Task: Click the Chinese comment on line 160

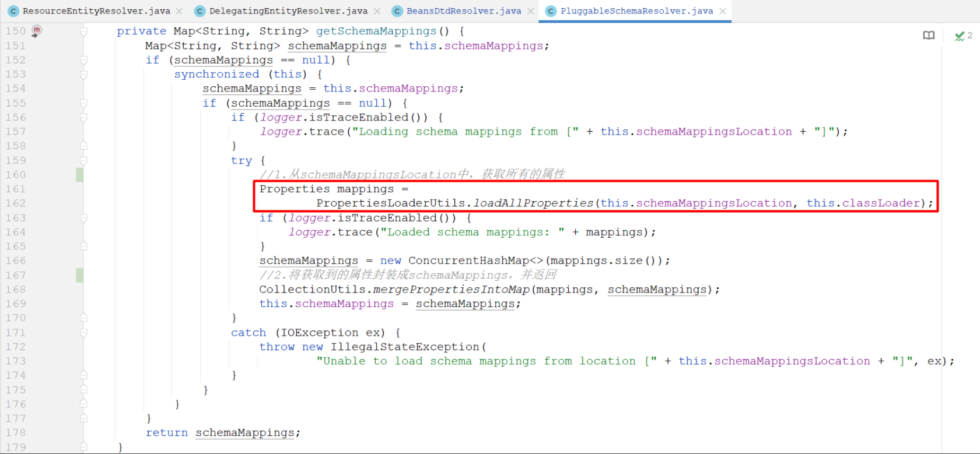Action: [412, 175]
